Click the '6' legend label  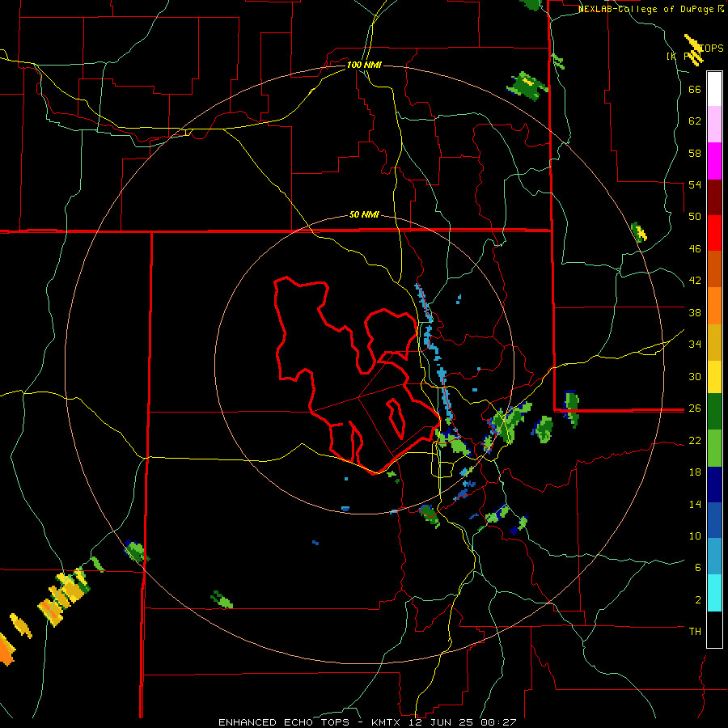(698, 568)
